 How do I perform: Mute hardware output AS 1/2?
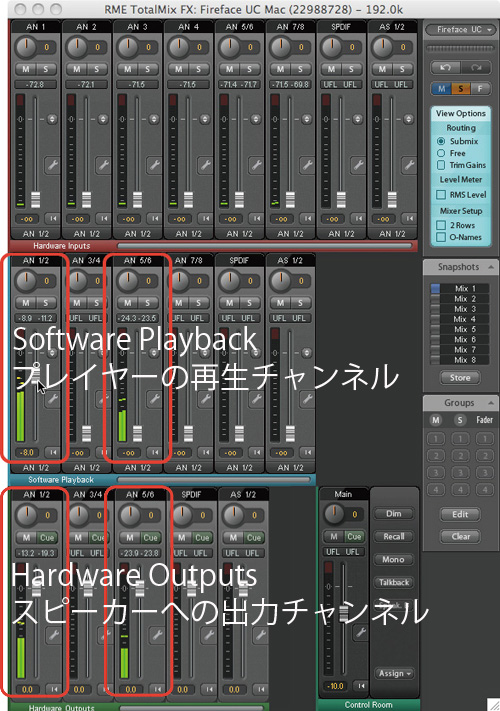(x=233, y=537)
